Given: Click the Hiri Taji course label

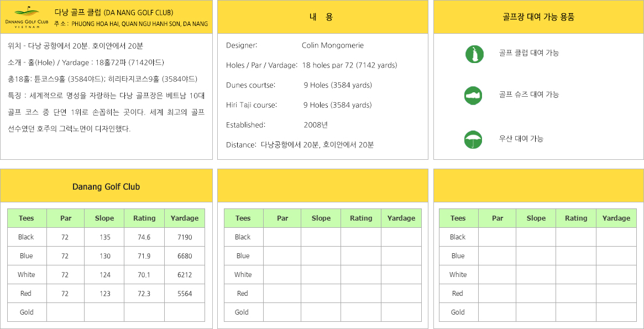Looking at the screenshot, I should click(252, 105).
